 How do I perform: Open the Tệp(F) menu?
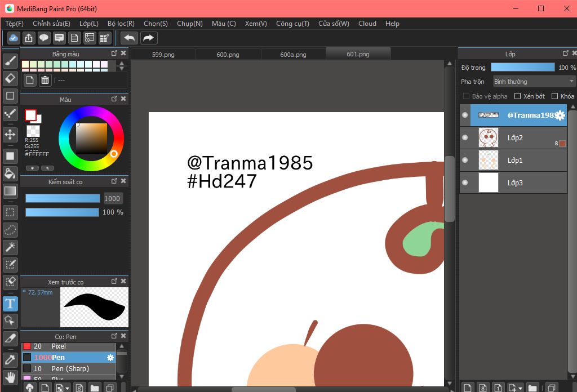pos(14,24)
